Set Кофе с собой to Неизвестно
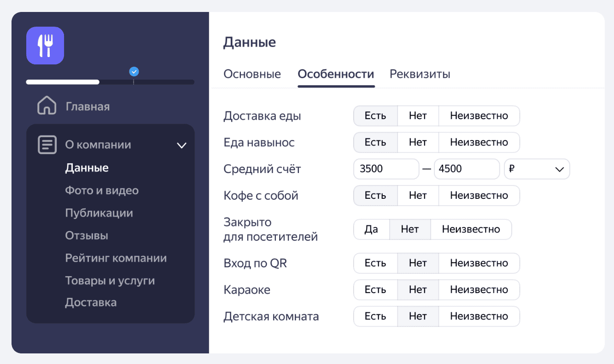The height and width of the screenshot is (364, 614). tap(479, 196)
